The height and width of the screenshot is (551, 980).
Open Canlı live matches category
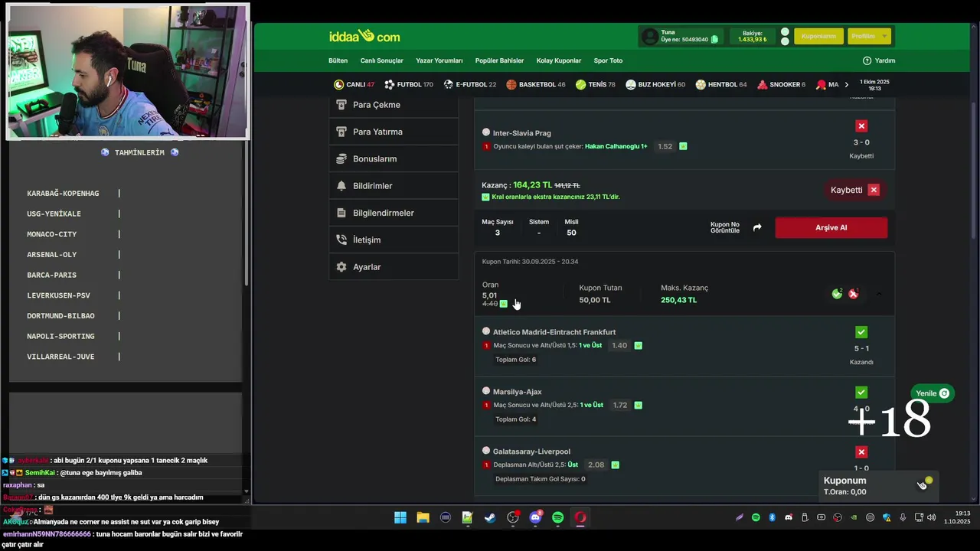click(x=354, y=84)
